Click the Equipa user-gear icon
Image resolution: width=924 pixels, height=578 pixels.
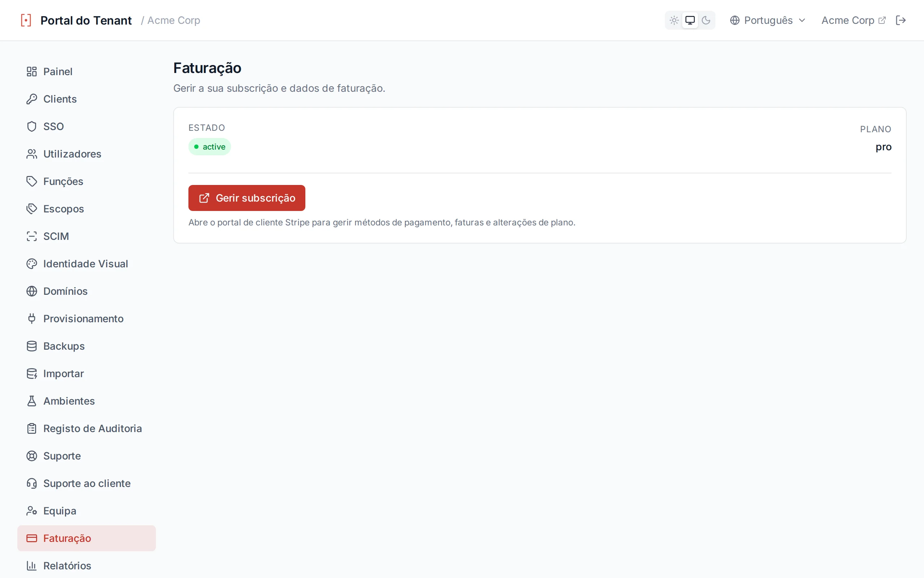tap(32, 511)
